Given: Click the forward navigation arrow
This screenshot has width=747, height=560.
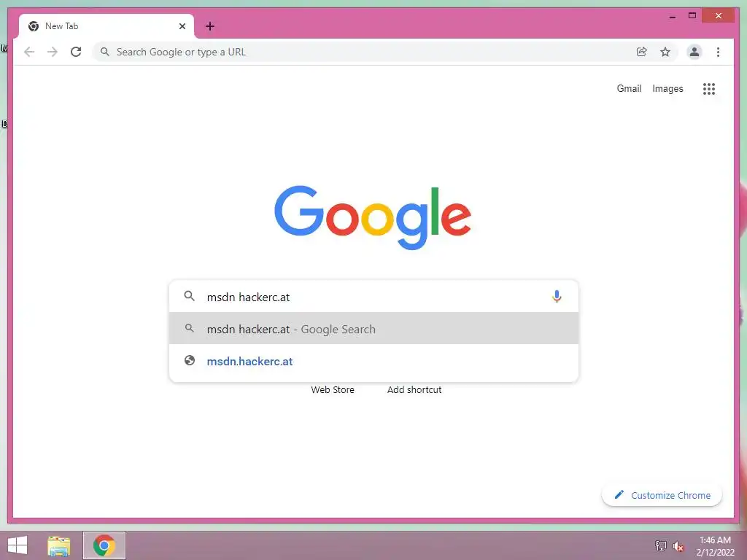Looking at the screenshot, I should [x=53, y=52].
